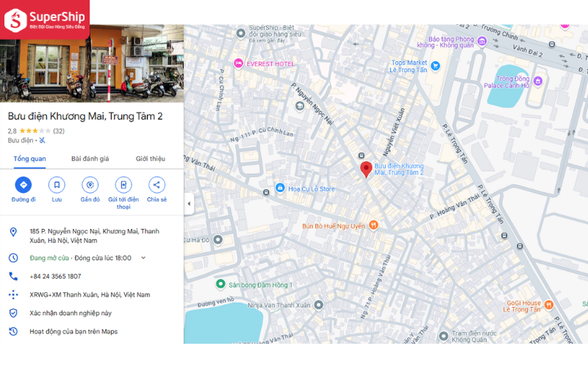Click the plus code icon beside XRWG+XM

pyautogui.click(x=13, y=295)
